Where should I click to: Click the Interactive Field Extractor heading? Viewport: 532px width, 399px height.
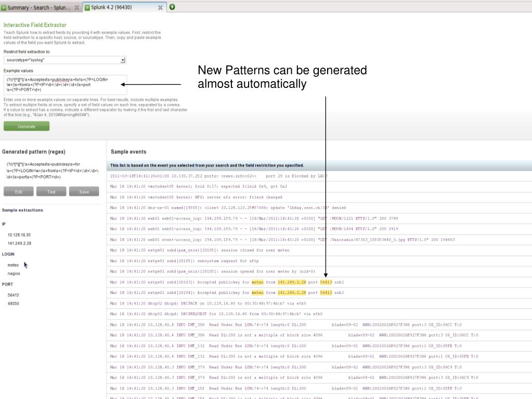[35, 25]
